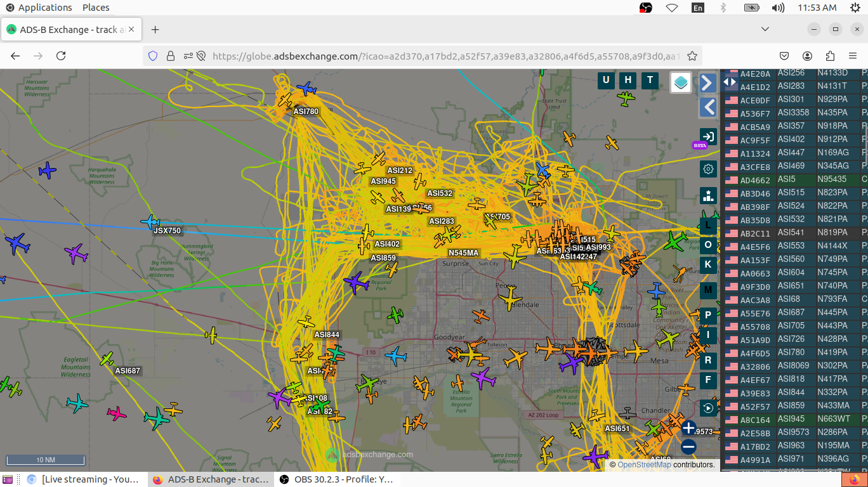Image resolution: width=868 pixels, height=487 pixels.
Task: Click the R map option button
Action: tap(708, 360)
